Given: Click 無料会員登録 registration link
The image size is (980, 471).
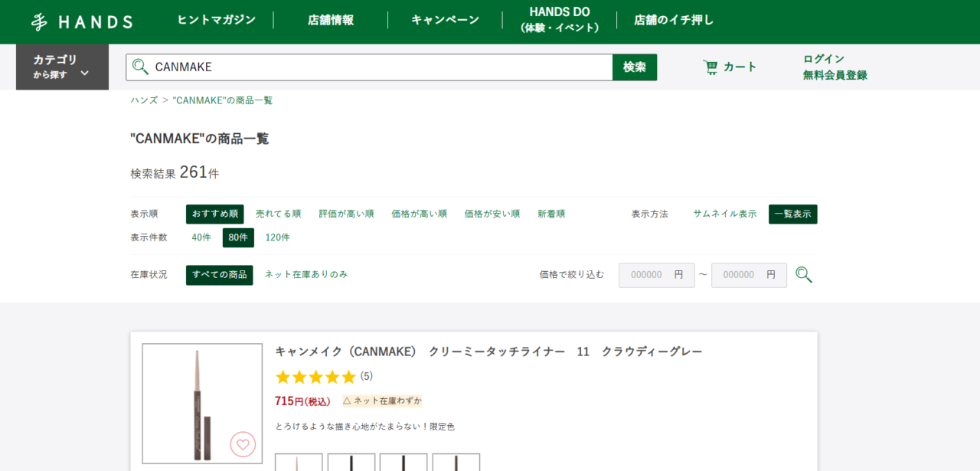Looking at the screenshot, I should (x=835, y=75).
